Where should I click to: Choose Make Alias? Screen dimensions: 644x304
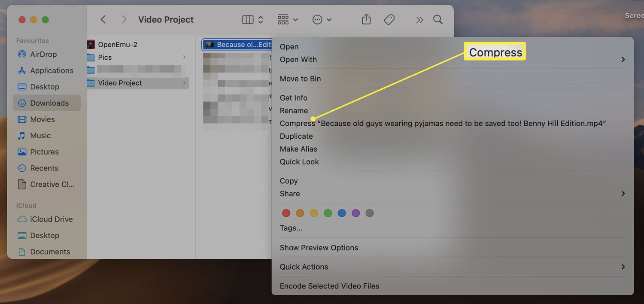click(x=298, y=149)
